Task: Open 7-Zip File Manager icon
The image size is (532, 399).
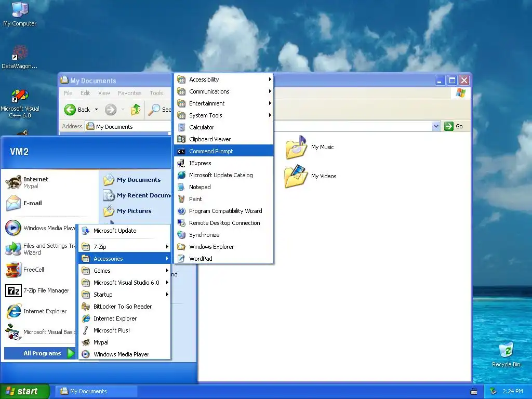Action: tap(13, 291)
